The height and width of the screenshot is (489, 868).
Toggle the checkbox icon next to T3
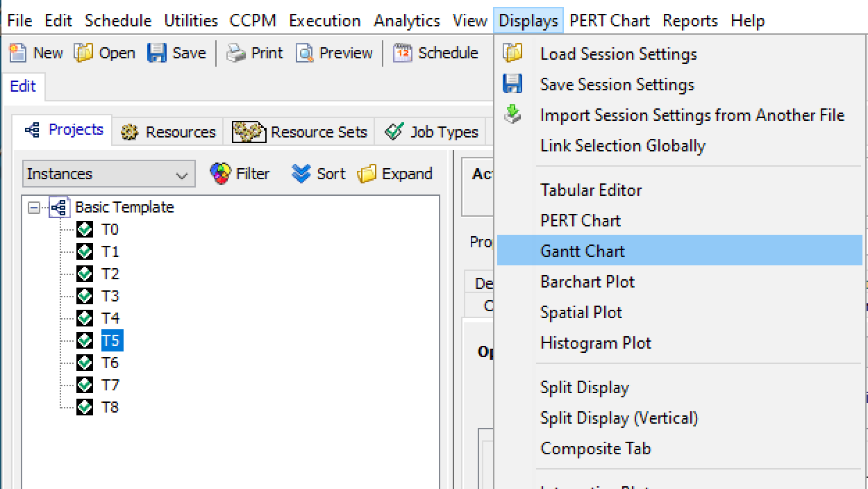pyautogui.click(x=85, y=296)
